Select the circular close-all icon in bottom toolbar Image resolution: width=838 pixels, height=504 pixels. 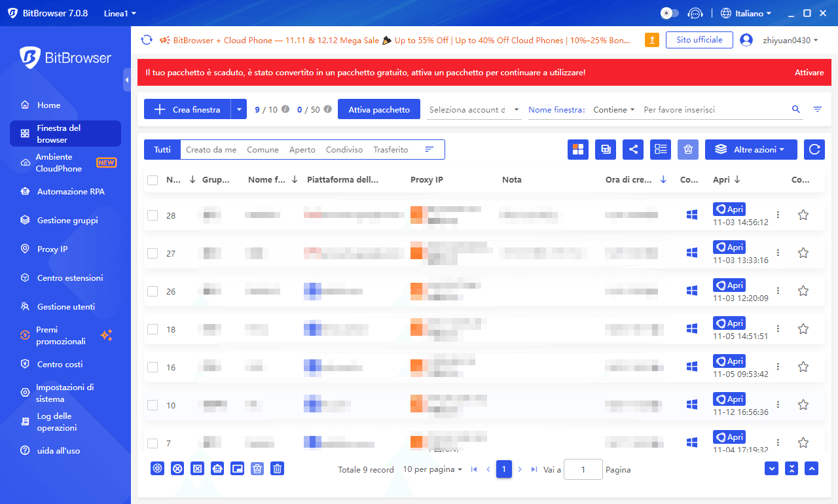(x=177, y=469)
